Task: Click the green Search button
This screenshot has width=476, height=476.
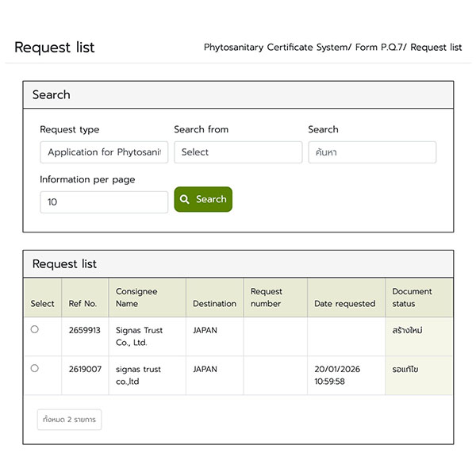Action: [x=203, y=199]
